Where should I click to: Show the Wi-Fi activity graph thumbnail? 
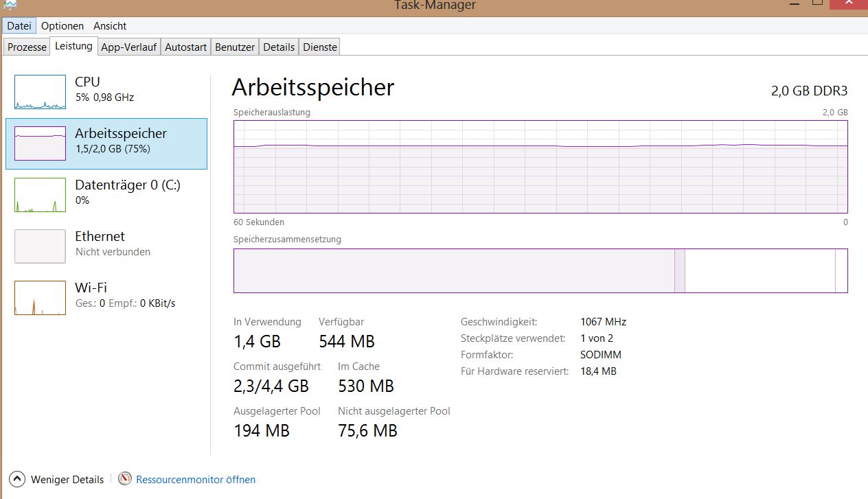click(41, 298)
